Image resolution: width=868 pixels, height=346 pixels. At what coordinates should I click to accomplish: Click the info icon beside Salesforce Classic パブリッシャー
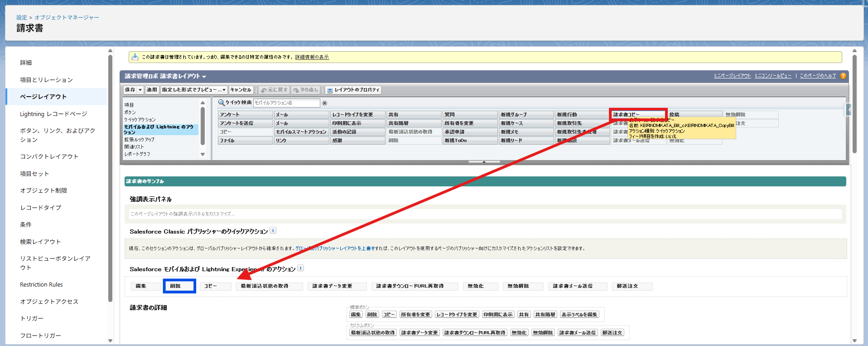(x=273, y=230)
